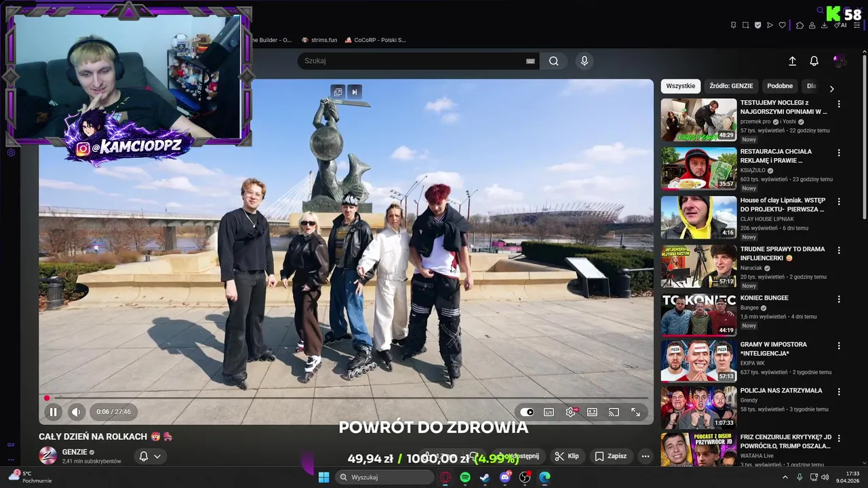
Task: Open the Windows Start menu
Action: [323, 477]
